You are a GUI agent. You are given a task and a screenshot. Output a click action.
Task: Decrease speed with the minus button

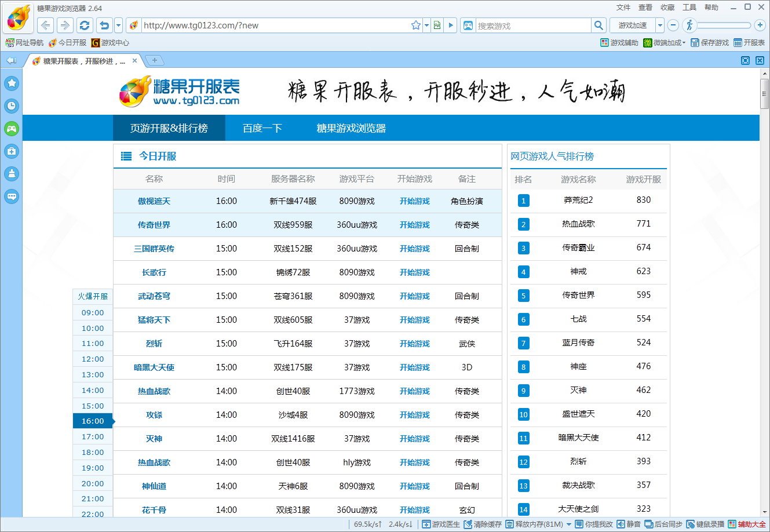click(x=673, y=25)
